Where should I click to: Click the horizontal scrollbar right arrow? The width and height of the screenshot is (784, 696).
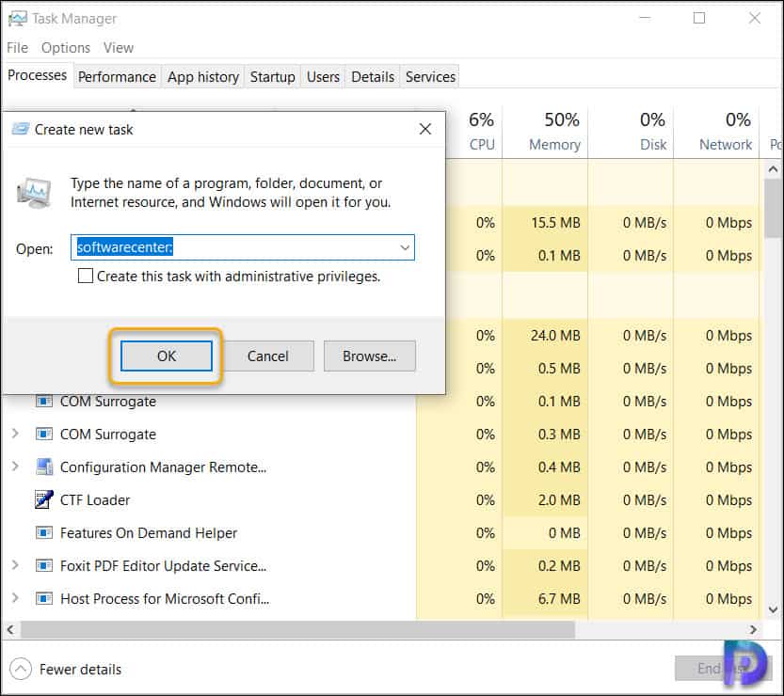[x=753, y=629]
